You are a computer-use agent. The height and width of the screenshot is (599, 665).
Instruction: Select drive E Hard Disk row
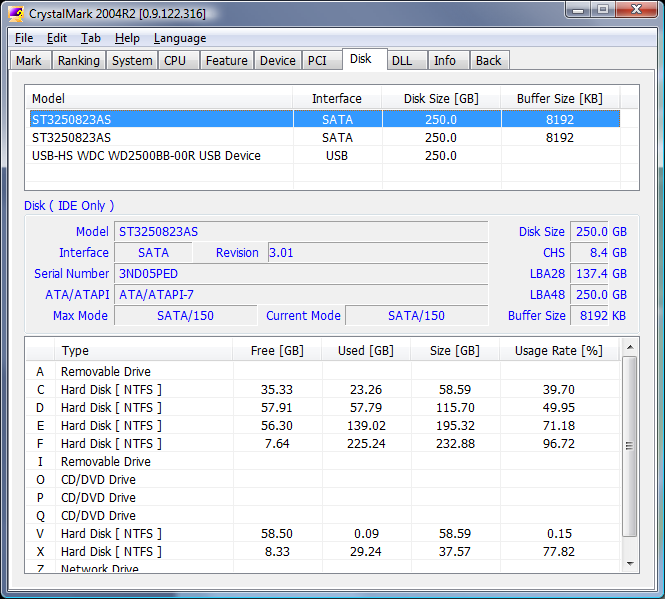(323, 425)
